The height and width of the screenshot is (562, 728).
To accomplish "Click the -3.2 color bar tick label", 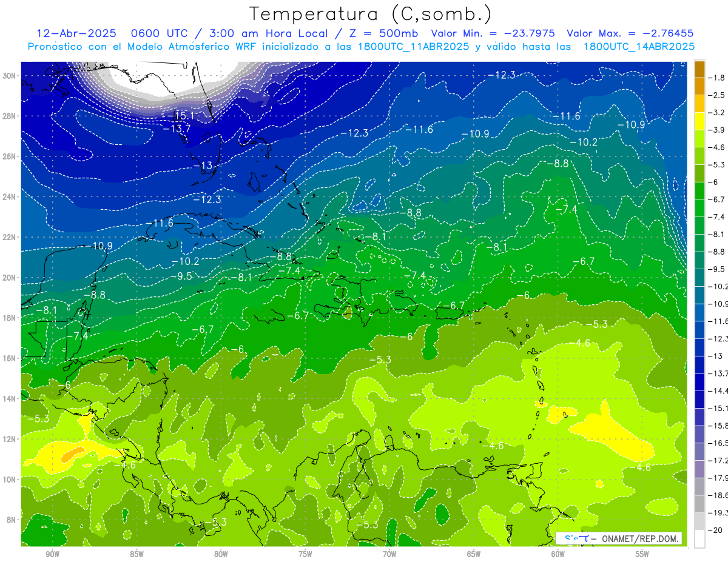I will pyautogui.click(x=717, y=112).
